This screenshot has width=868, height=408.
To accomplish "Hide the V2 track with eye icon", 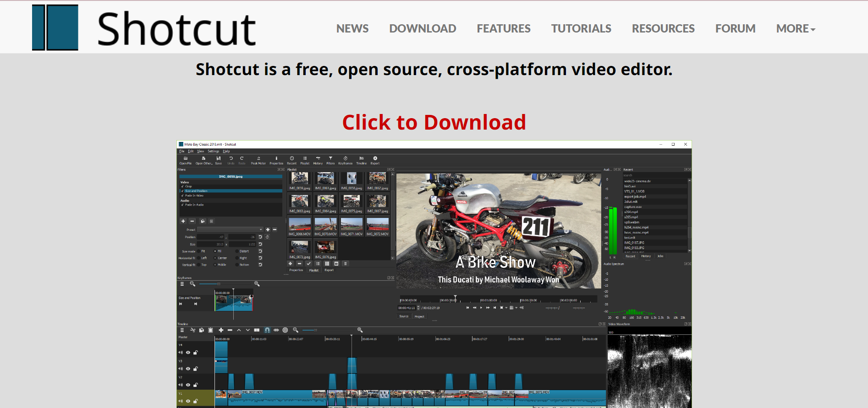I will point(188,385).
